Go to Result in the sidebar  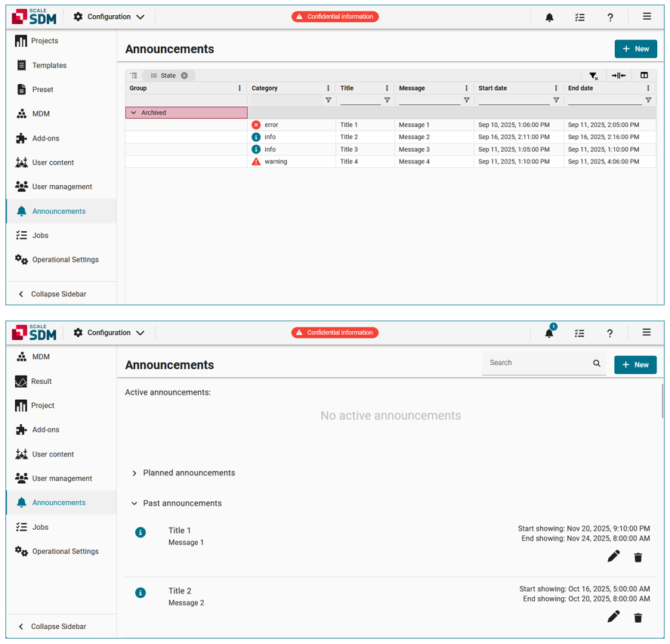pos(41,382)
